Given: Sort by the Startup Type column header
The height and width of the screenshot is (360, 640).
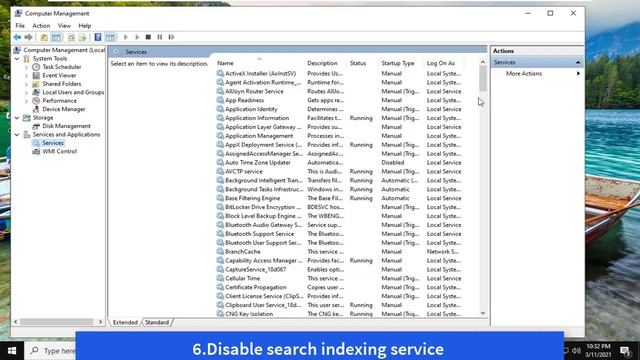Looking at the screenshot, I should click(x=398, y=63).
